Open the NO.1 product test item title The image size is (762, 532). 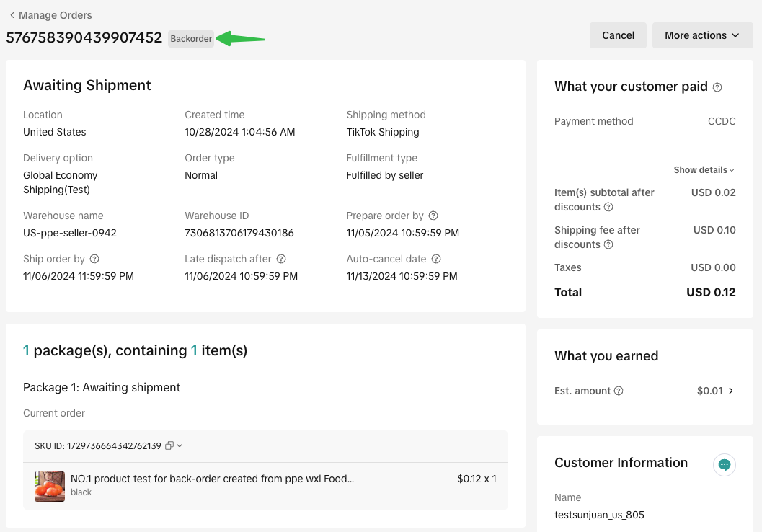(x=212, y=479)
